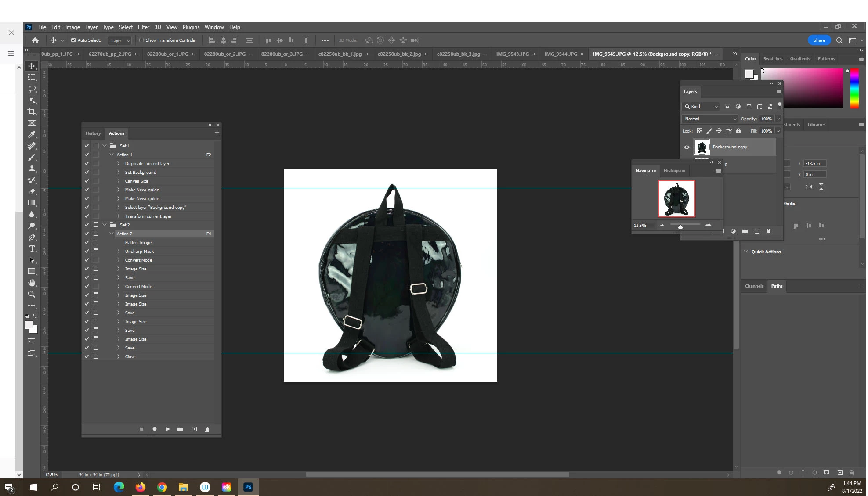Select the Horizontal Type tool
868x496 pixels.
[32, 249]
